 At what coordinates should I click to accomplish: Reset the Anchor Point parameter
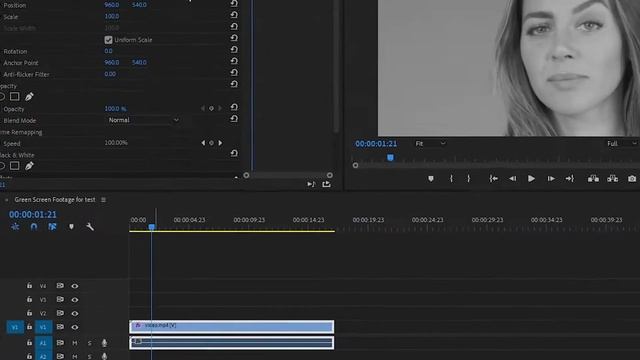coord(234,61)
